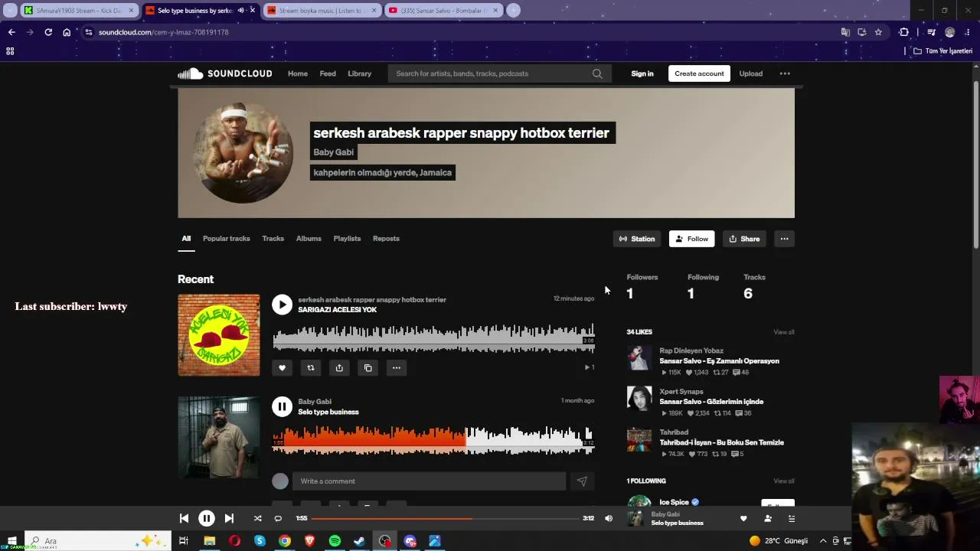Seek within Selo type business waveform

[x=433, y=440]
